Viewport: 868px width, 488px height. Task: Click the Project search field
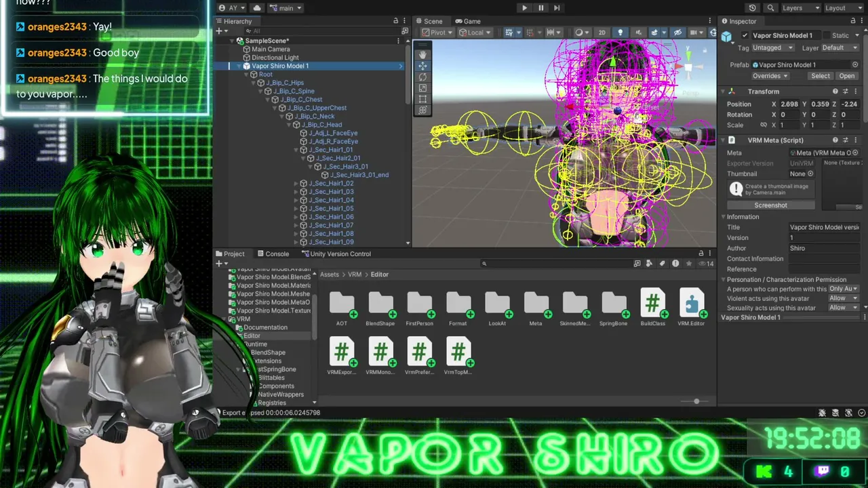click(556, 264)
